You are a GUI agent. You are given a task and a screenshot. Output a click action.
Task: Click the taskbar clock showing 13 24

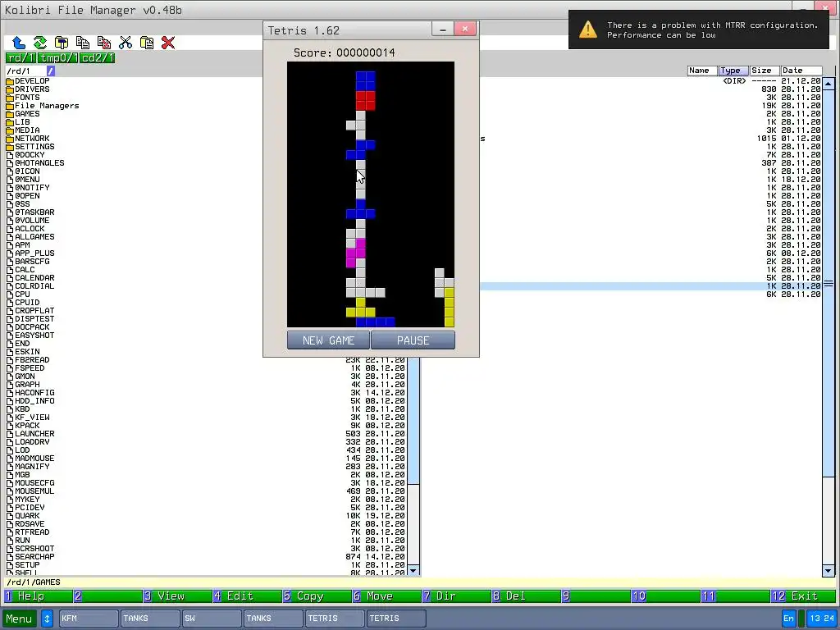[x=822, y=619]
